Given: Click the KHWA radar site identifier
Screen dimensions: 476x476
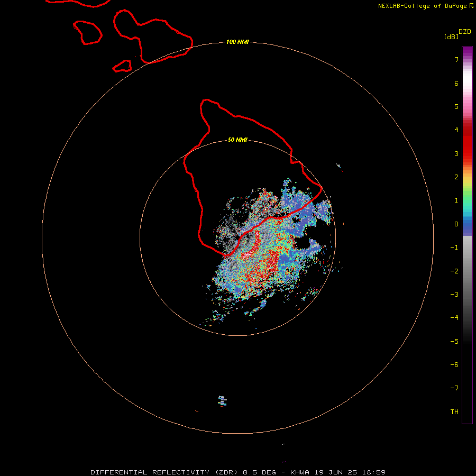Looking at the screenshot, I should coord(300,472).
